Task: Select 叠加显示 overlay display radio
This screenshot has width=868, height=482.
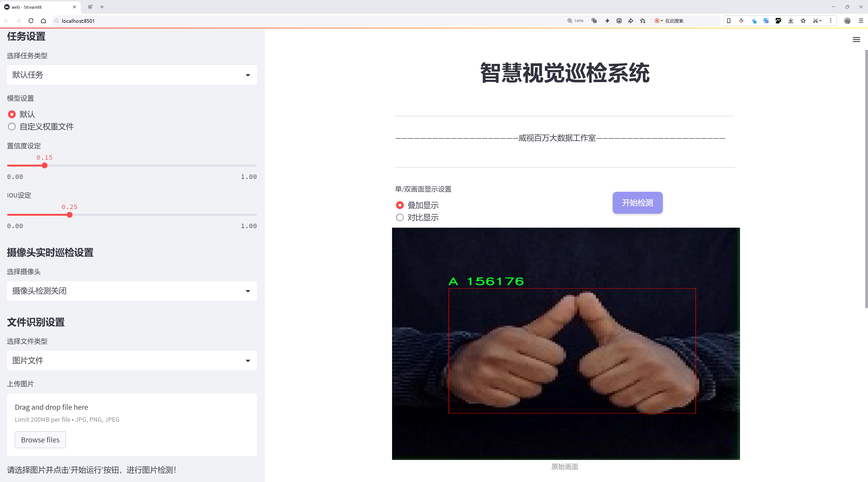Action: [417, 205]
